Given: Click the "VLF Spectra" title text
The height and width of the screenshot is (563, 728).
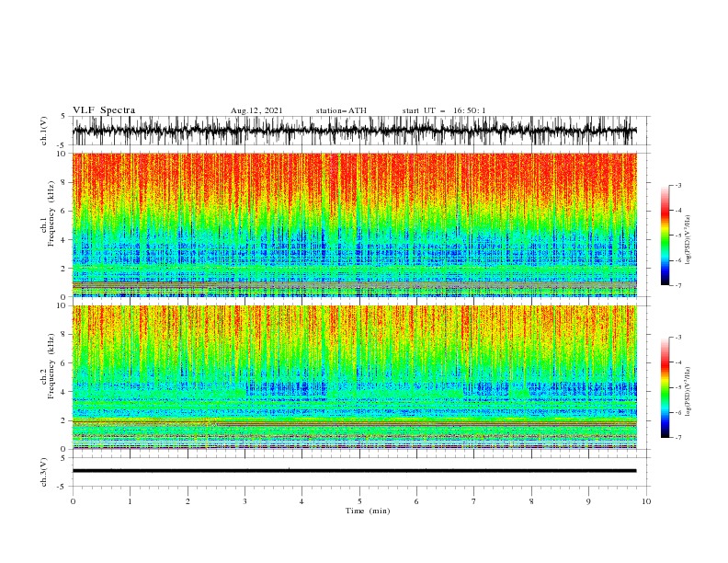Looking at the screenshot, I should (x=104, y=110).
